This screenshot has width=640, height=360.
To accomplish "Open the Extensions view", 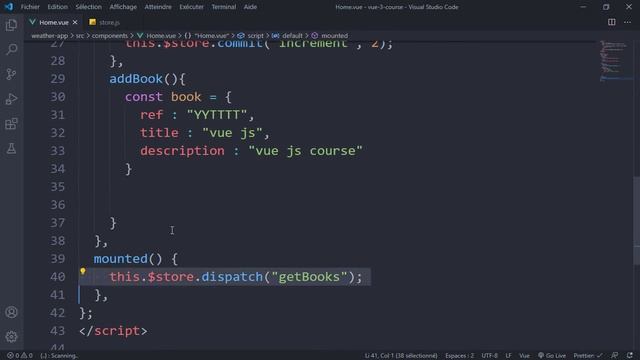I will (x=11, y=124).
